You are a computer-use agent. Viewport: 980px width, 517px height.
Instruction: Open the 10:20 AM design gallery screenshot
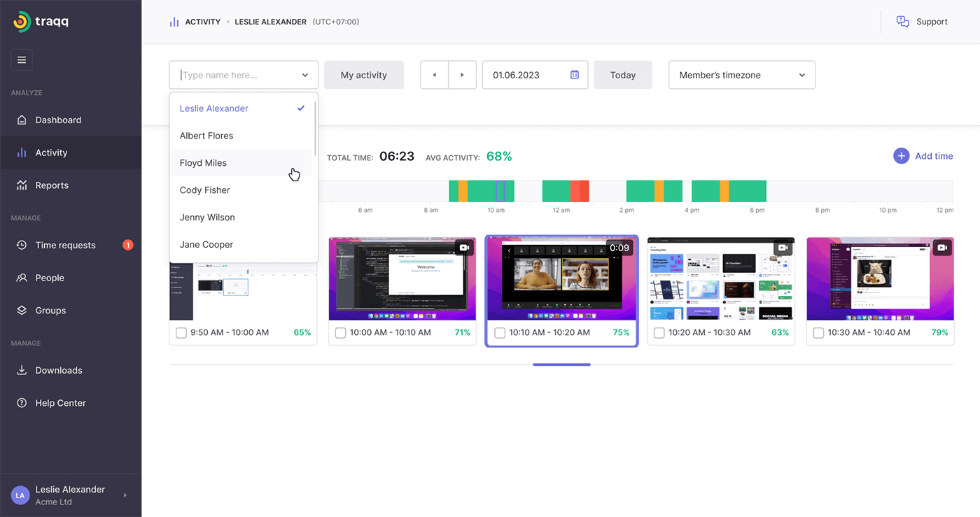coord(721,278)
